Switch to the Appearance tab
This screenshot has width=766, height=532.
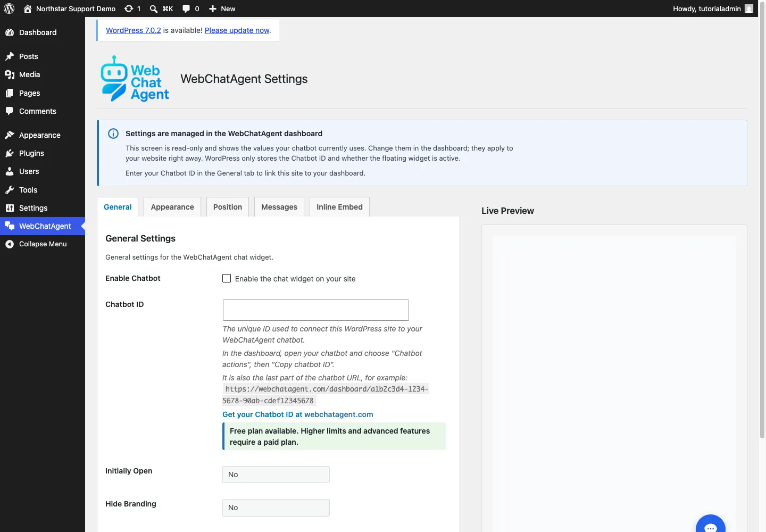point(172,207)
